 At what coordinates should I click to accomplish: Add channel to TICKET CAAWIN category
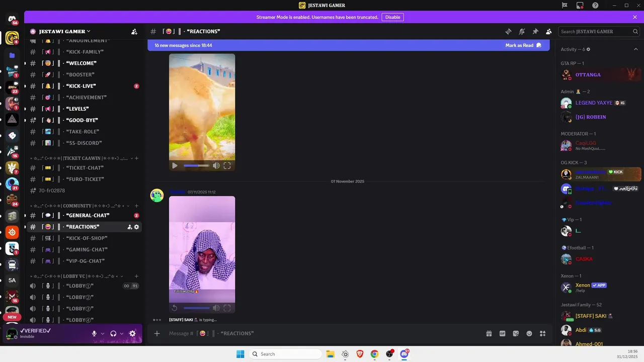pos(136,158)
